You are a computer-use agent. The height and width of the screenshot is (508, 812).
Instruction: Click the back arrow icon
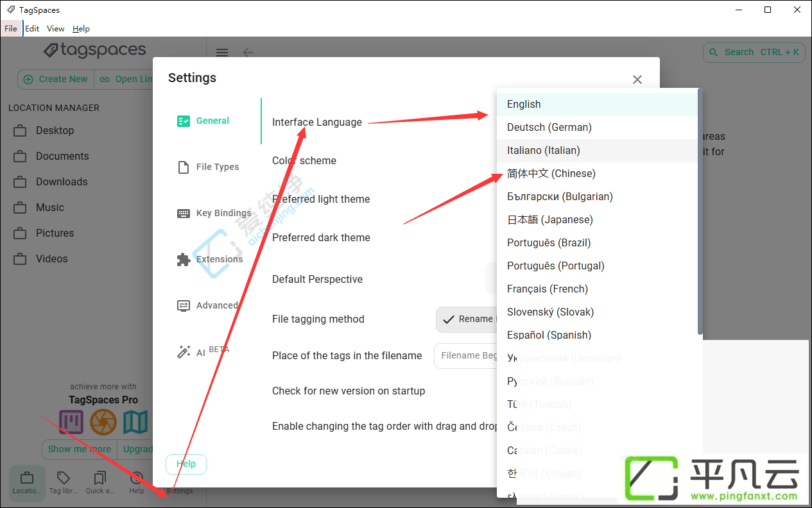pyautogui.click(x=248, y=53)
